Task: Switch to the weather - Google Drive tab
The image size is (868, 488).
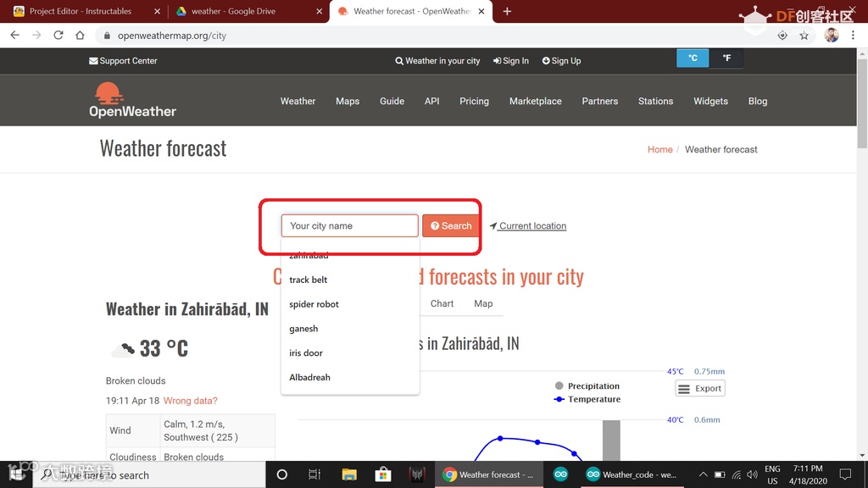Action: (233, 11)
